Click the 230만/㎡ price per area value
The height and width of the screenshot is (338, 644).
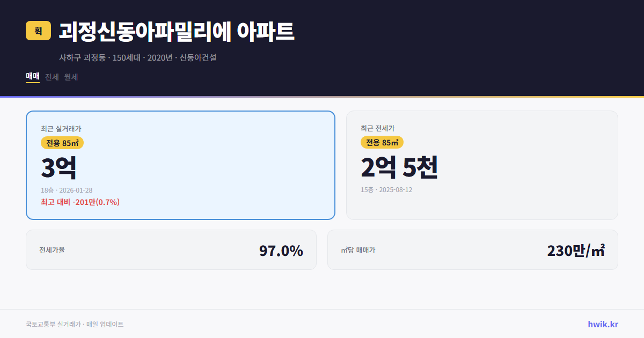[x=575, y=249]
